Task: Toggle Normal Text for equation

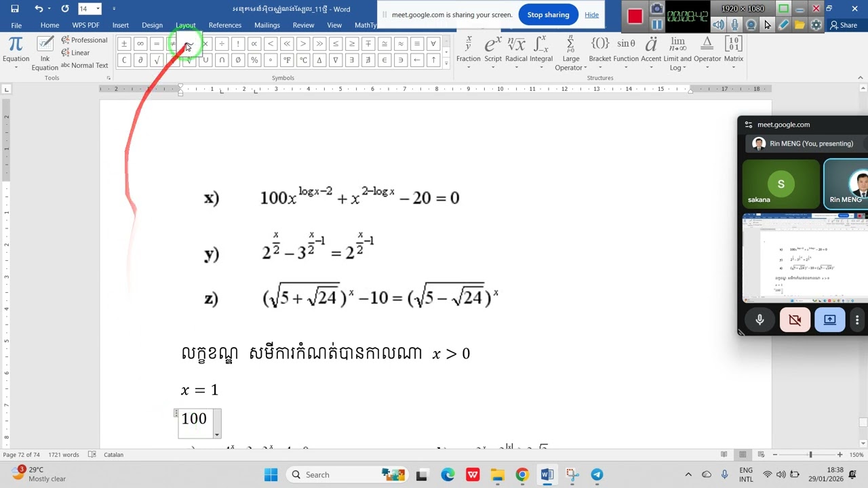Action: [84, 66]
